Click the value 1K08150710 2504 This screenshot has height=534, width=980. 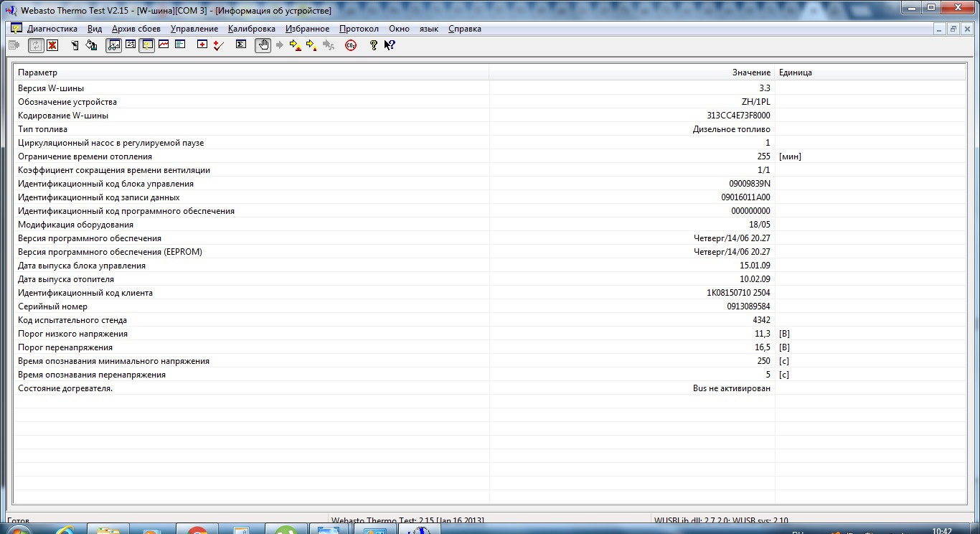pos(738,293)
